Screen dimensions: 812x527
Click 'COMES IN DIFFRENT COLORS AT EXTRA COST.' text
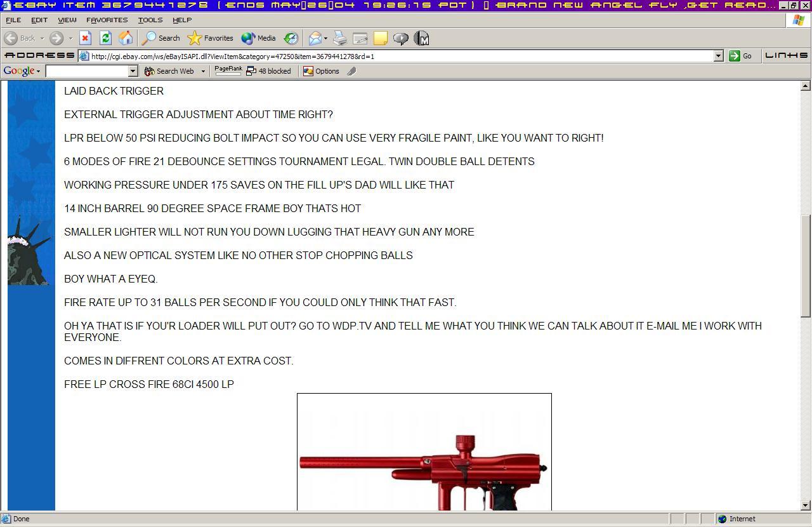tap(178, 361)
